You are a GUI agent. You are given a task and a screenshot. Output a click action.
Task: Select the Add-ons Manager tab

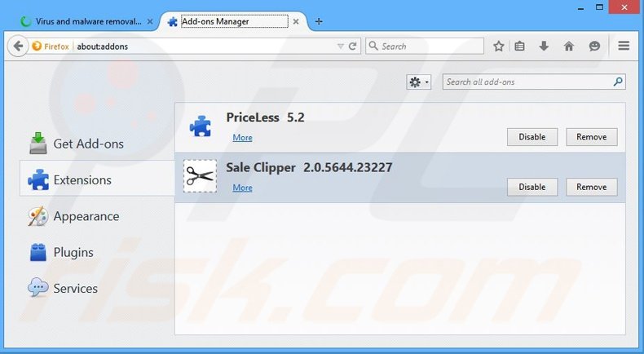(x=235, y=21)
